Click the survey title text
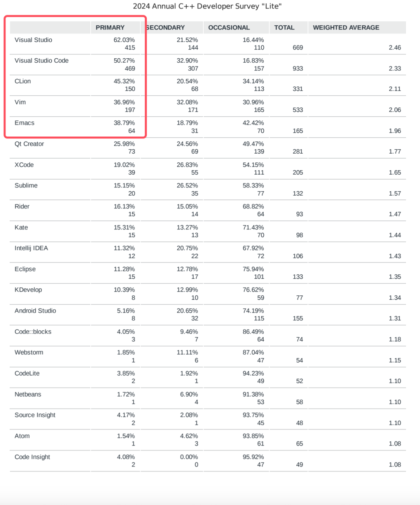The width and height of the screenshot is (420, 505). 207,6
